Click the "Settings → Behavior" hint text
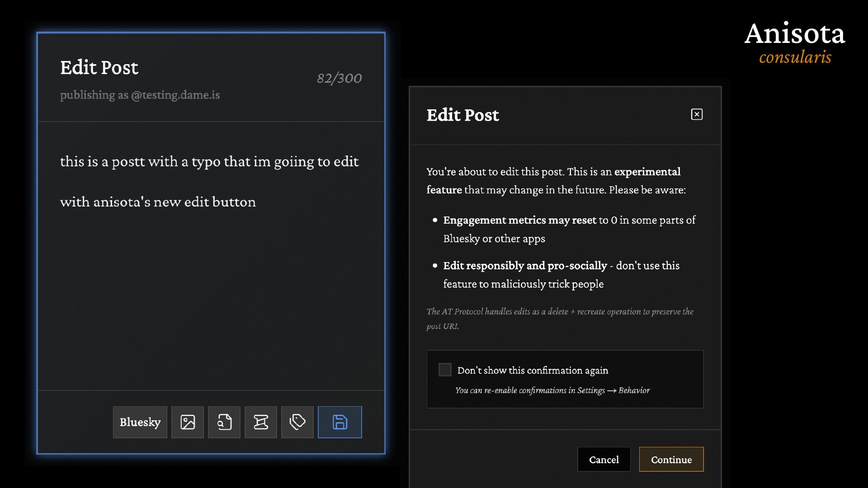868x488 pixels. [x=613, y=390]
